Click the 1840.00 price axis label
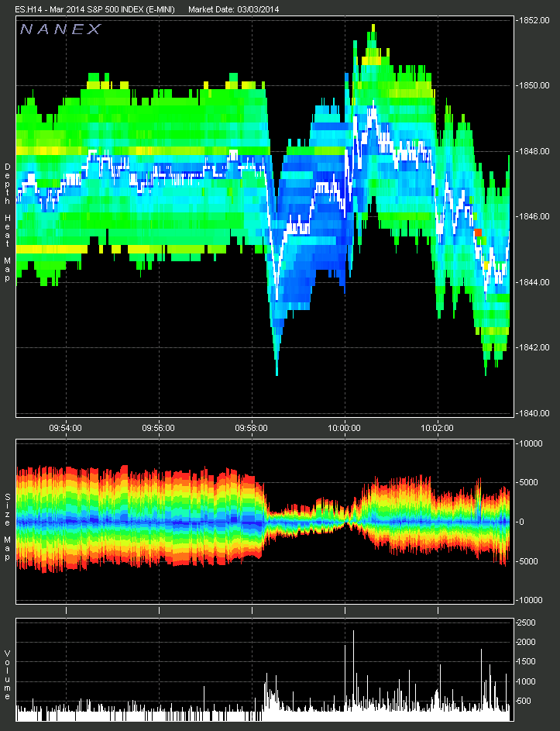This screenshot has height=731, width=560. pos(534,413)
